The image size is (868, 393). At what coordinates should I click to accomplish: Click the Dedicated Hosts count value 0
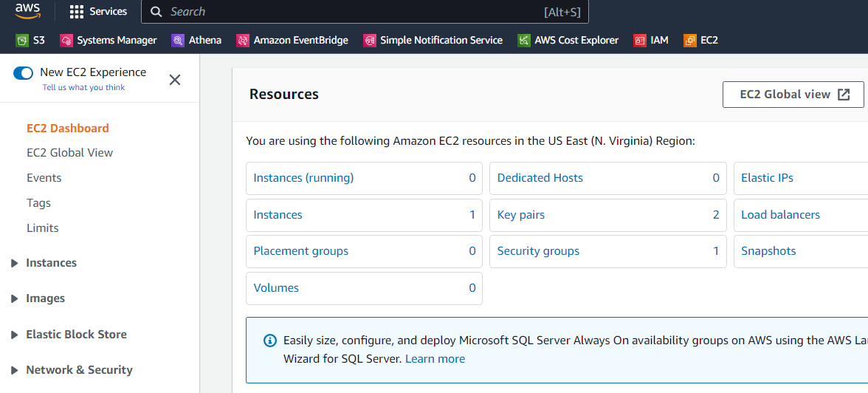(716, 179)
